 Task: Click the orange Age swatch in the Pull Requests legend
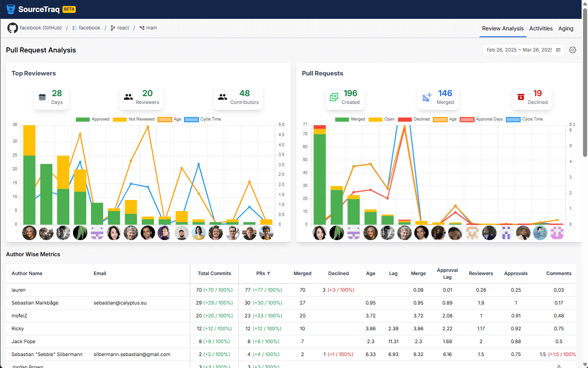pyautogui.click(x=440, y=119)
